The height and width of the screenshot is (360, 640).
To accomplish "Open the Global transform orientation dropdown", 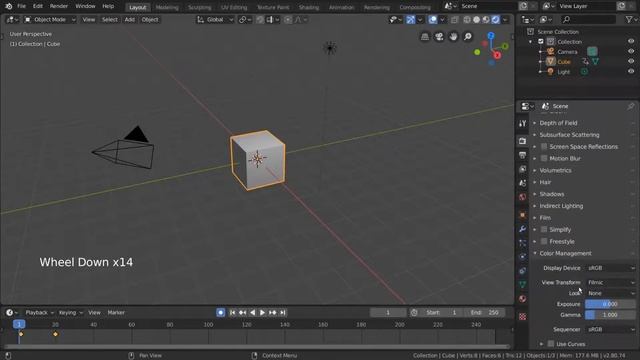I will pos(215,20).
